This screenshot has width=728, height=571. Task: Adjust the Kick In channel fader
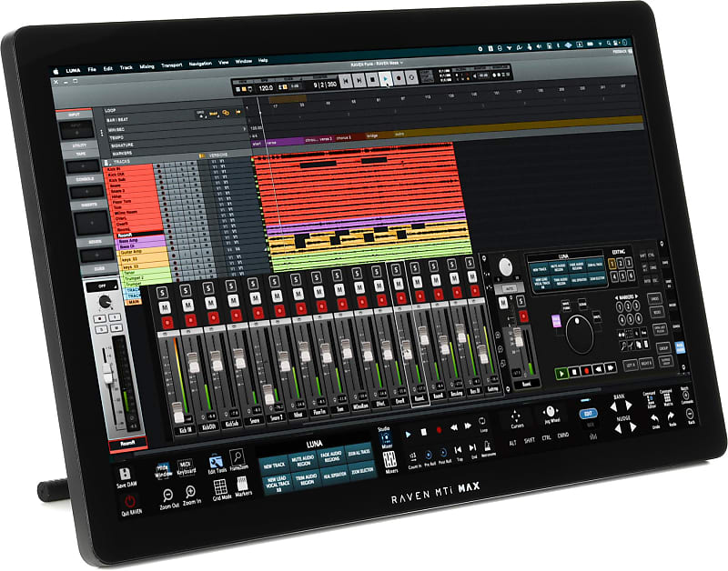click(x=177, y=408)
